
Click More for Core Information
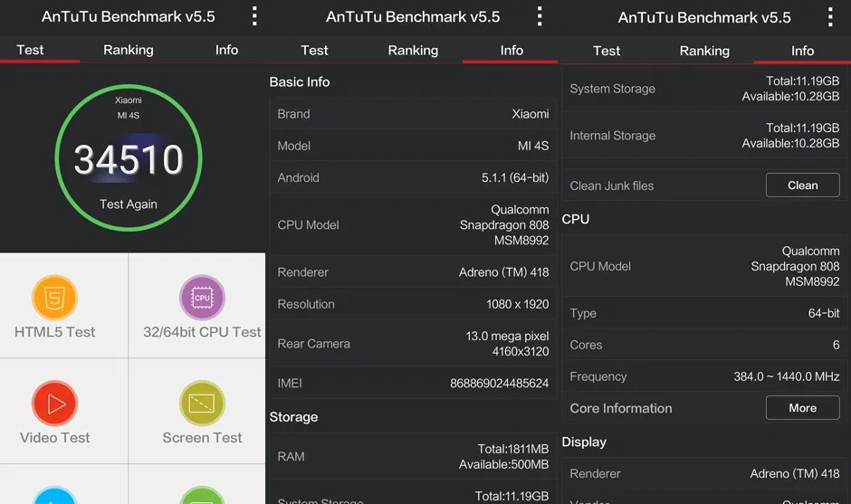(x=803, y=408)
